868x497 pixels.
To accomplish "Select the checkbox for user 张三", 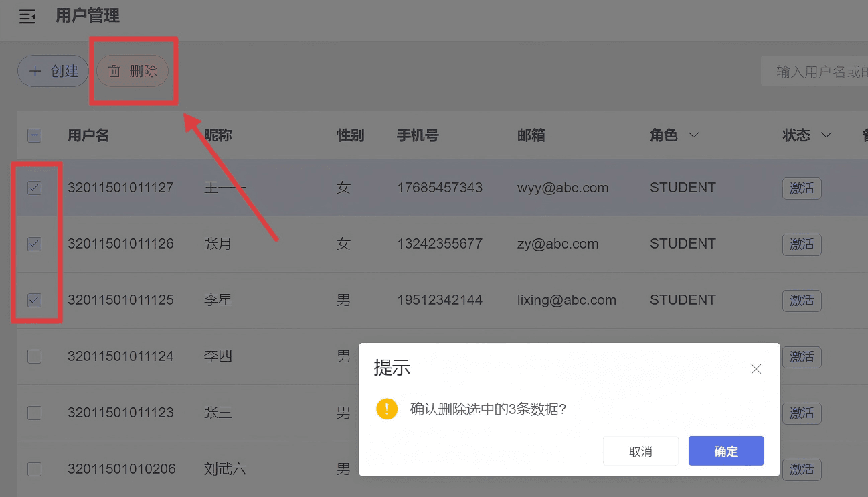I will [34, 413].
